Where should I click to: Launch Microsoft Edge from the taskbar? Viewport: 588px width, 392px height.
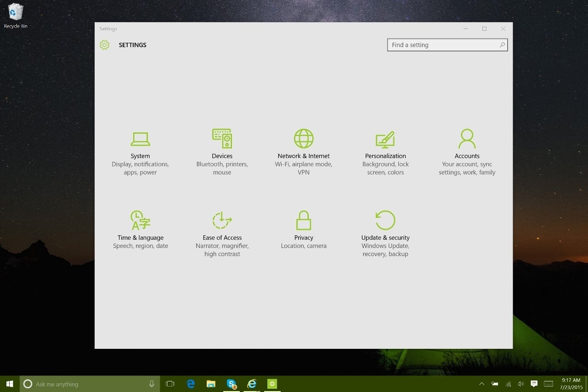click(190, 383)
